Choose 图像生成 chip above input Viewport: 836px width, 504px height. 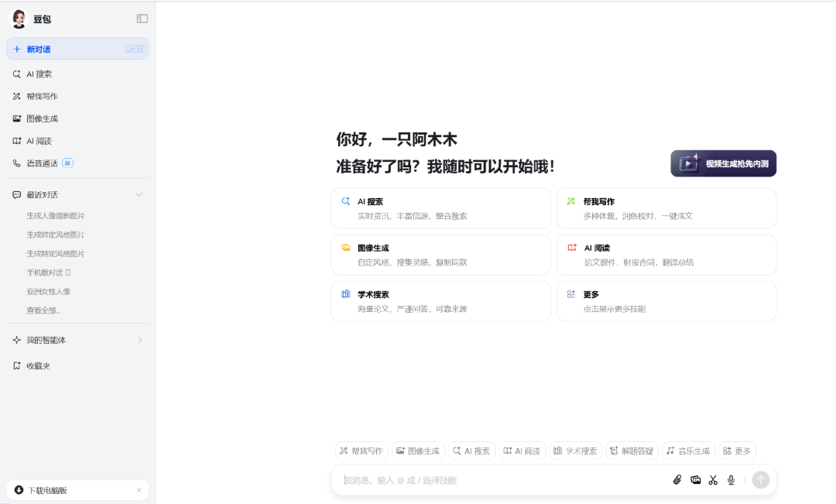click(418, 451)
